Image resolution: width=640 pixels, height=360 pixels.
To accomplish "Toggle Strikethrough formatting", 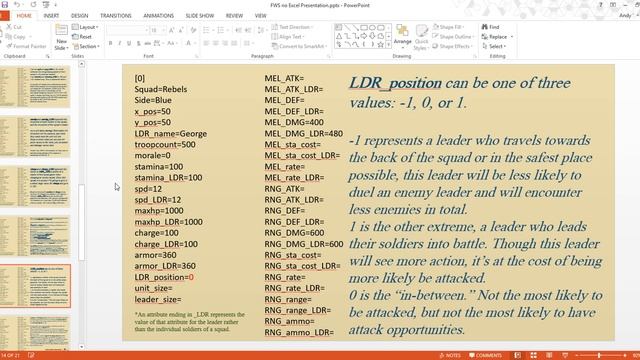I will click(148, 43).
